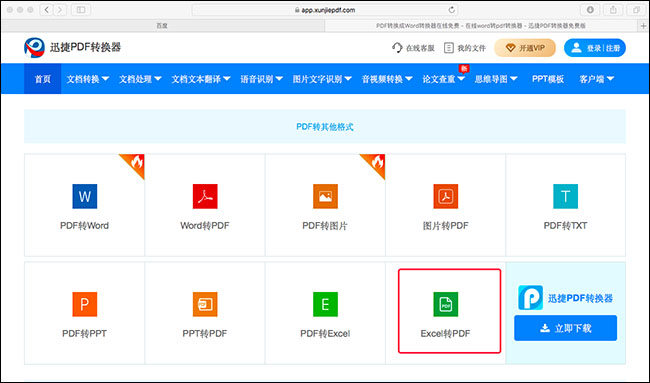Click the PDF转Word blue W icon
650x383 pixels.
pos(85,196)
